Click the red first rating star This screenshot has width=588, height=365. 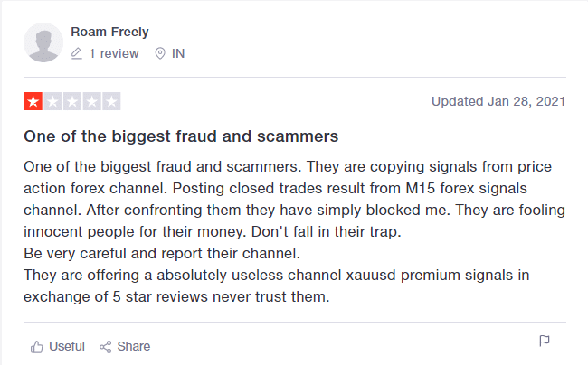point(33,101)
